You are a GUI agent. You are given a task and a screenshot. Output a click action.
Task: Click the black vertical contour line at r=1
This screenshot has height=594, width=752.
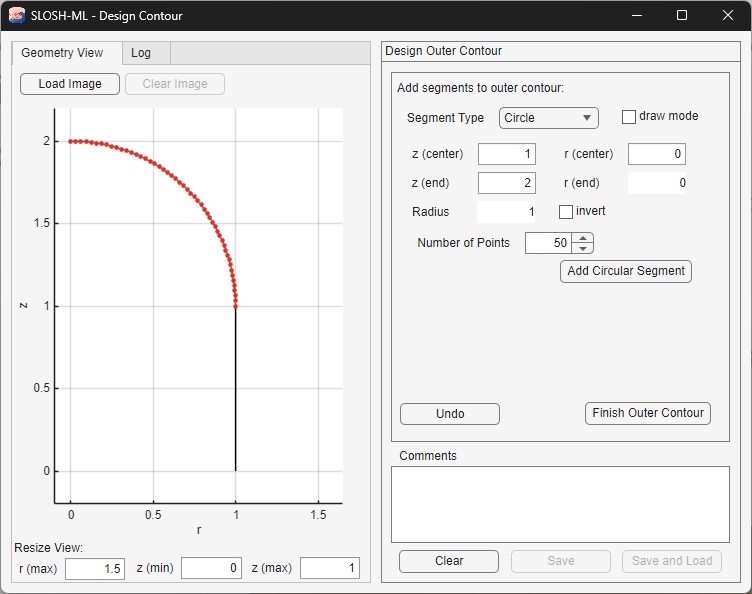pos(235,388)
